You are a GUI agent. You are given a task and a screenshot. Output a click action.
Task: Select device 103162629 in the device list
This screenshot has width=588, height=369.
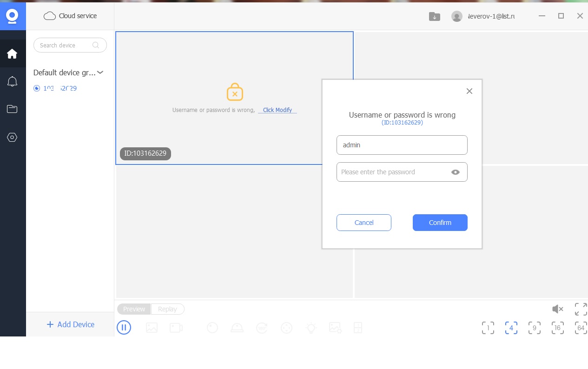click(x=59, y=88)
